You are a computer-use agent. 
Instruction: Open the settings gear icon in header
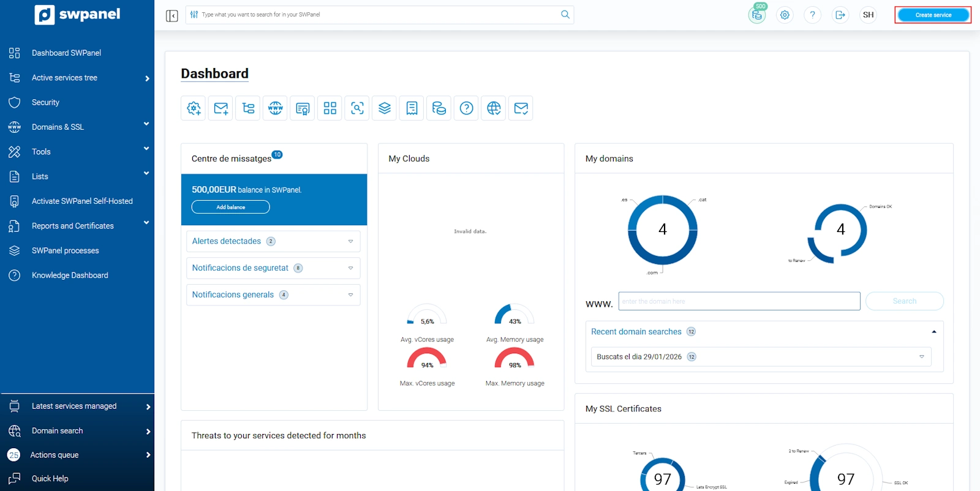(785, 15)
